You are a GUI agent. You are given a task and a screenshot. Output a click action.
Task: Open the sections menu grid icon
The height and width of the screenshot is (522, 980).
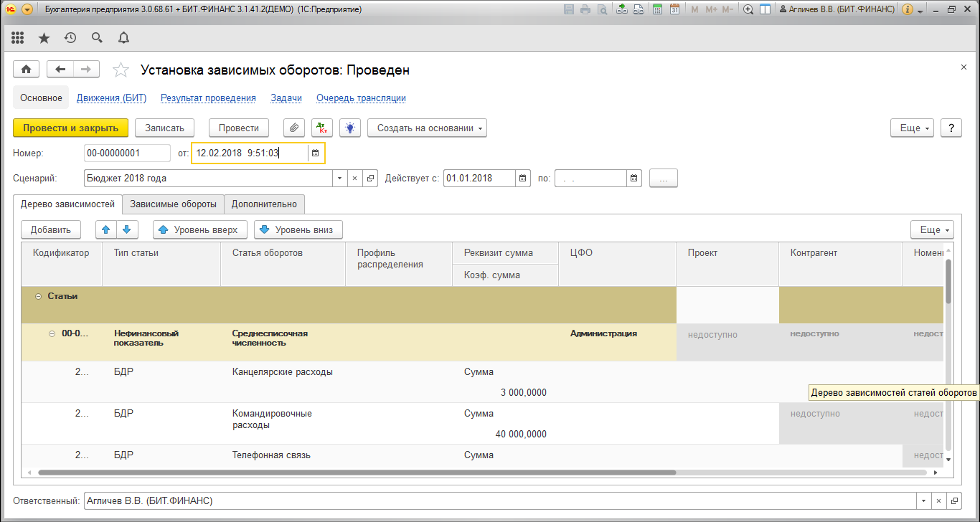click(18, 37)
